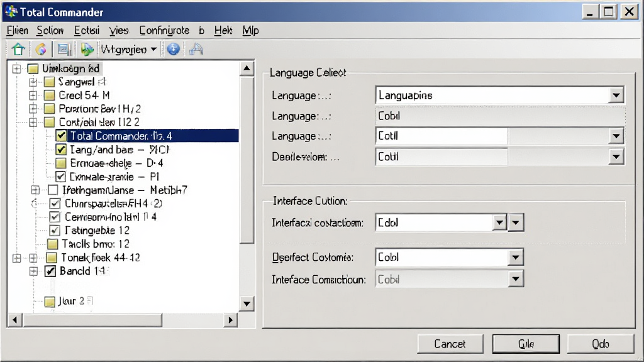This screenshot has width=644, height=362.
Task: Click the grey tools icon in the toolbar
Action: click(196, 49)
